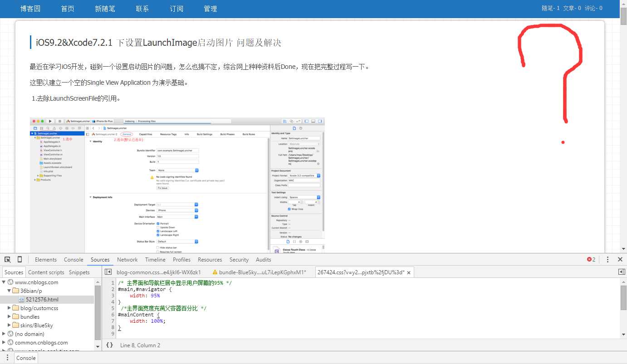
Task: Click the bundles folder icon
Action: 16,317
